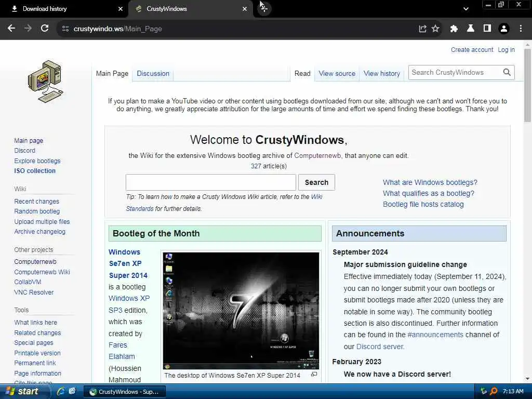Image resolution: width=532 pixels, height=399 pixels.
Task: Open site information icon in address bar
Action: click(x=65, y=29)
